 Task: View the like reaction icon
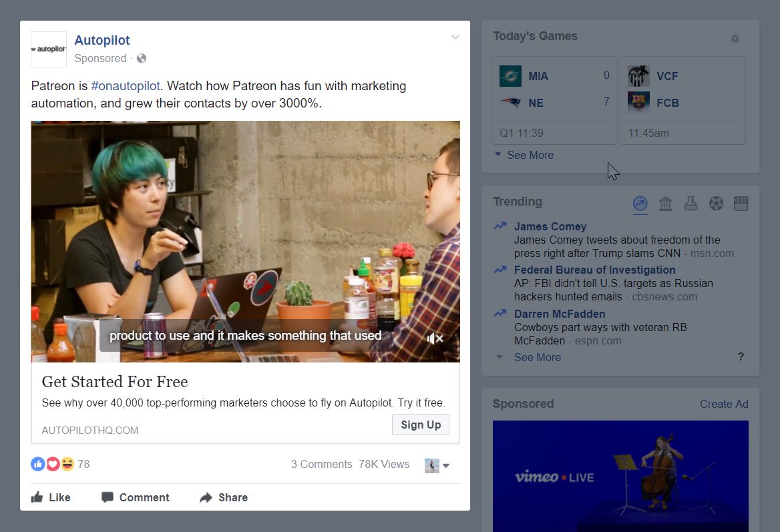pos(38,464)
